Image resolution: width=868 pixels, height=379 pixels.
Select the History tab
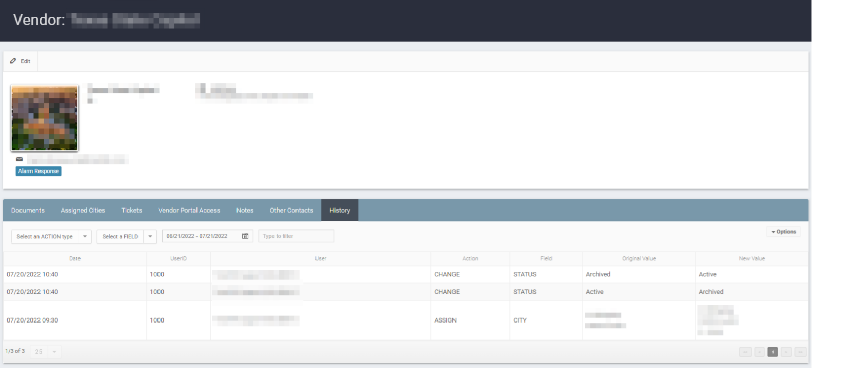pos(340,211)
